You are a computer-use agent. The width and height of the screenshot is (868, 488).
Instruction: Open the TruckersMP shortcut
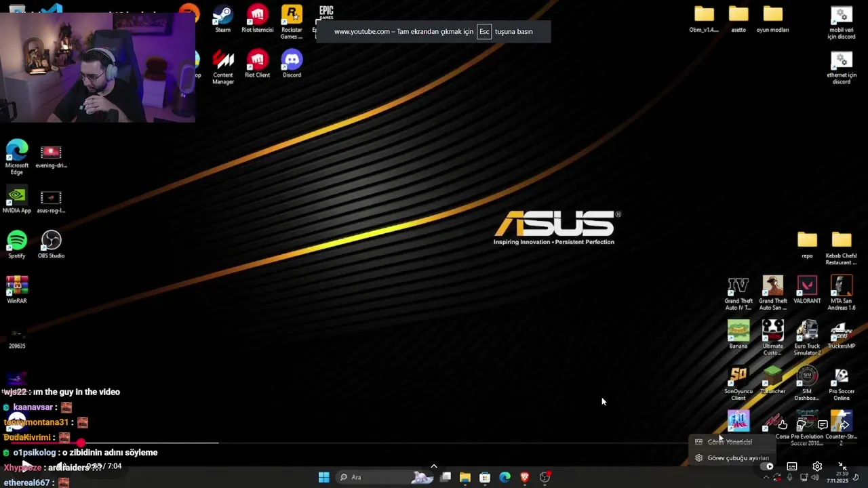tap(842, 335)
